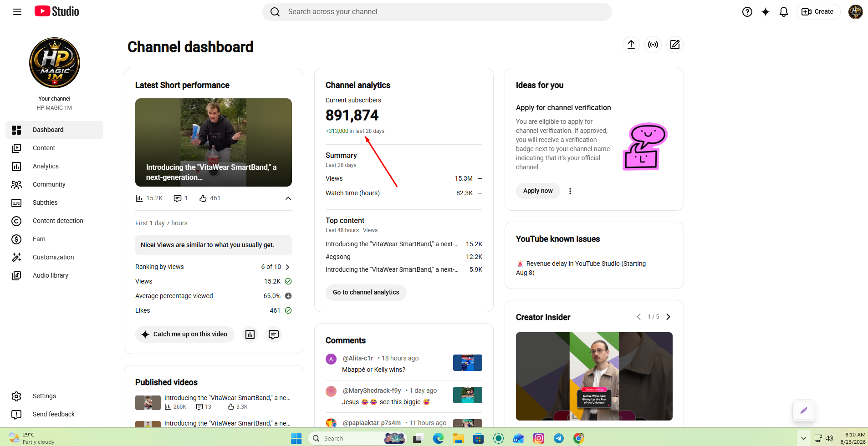This screenshot has width=868, height=446.
Task: Click the Create post pencil icon
Action: click(x=675, y=45)
